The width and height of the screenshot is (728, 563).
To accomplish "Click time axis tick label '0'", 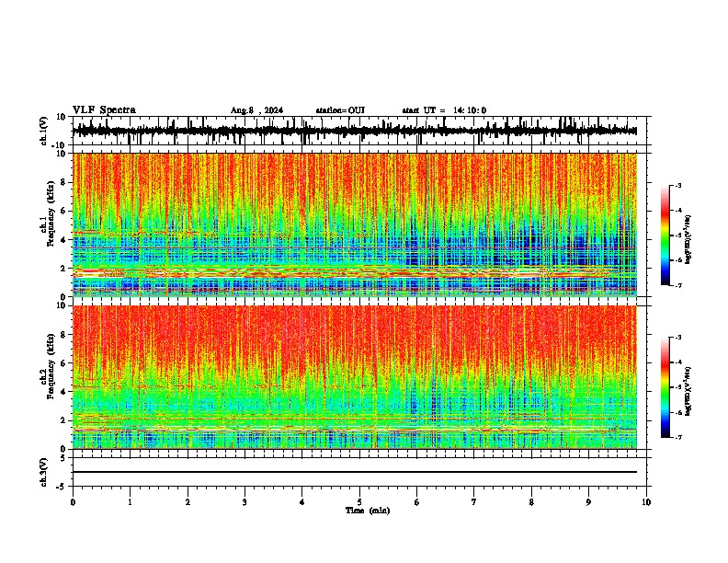I will [x=73, y=502].
